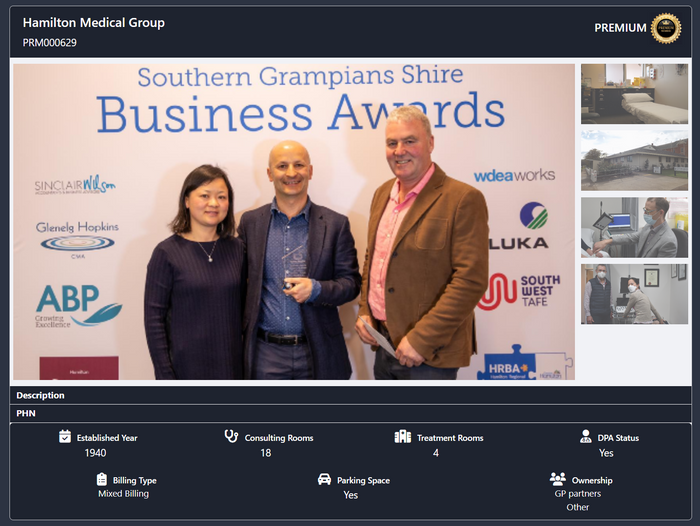Viewport: 700px width, 526px height.
Task: Click the Billing Type label
Action: (x=134, y=480)
